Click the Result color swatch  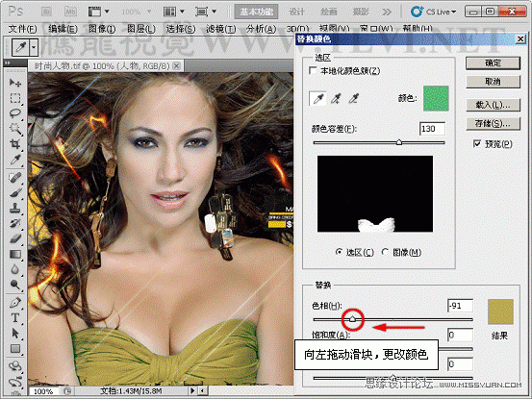click(500, 312)
